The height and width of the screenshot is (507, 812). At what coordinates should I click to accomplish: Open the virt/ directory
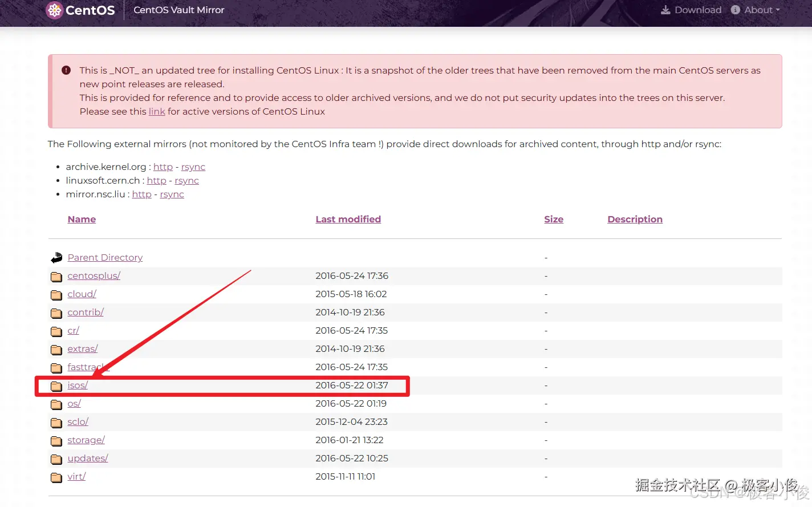[76, 476]
